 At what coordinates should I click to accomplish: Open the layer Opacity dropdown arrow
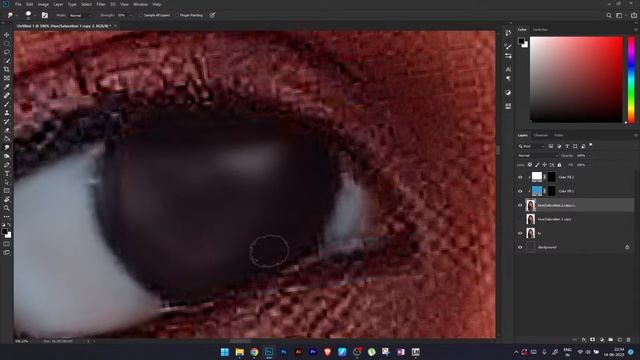pos(589,156)
